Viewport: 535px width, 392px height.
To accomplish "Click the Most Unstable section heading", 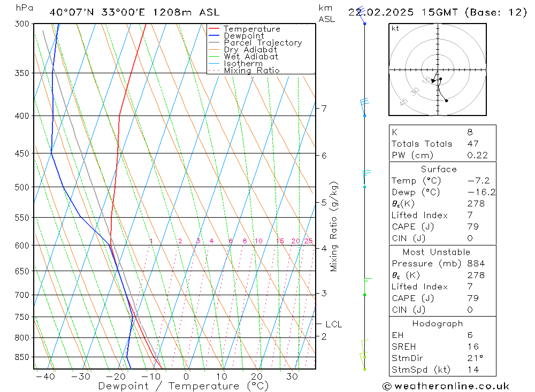I will coord(437,252).
